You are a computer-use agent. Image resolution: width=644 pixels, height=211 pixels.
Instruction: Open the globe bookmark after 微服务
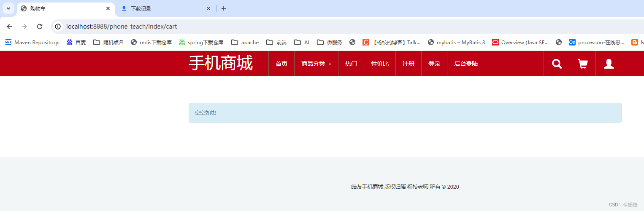click(352, 42)
